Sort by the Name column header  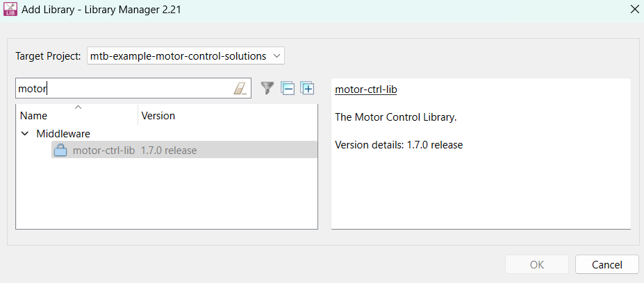tap(33, 116)
